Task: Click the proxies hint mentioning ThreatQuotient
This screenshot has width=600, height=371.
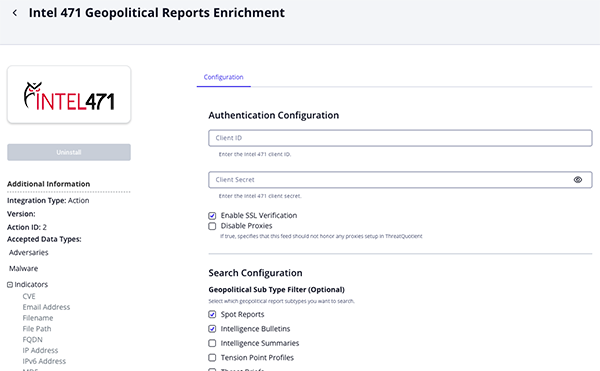Action: (321, 236)
